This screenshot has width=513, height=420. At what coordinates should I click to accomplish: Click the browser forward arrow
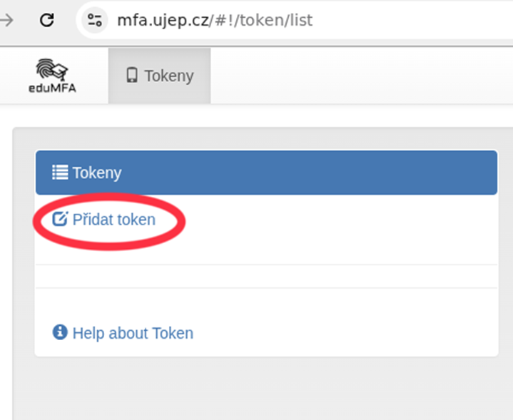point(7,19)
